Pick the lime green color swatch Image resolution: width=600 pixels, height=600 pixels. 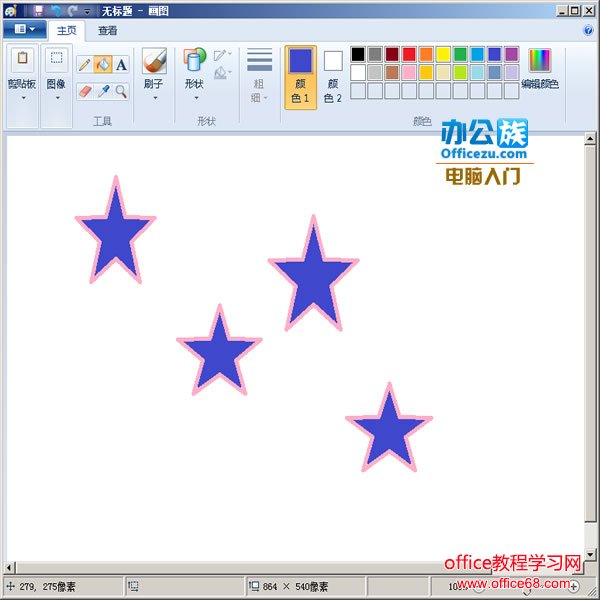click(x=460, y=73)
